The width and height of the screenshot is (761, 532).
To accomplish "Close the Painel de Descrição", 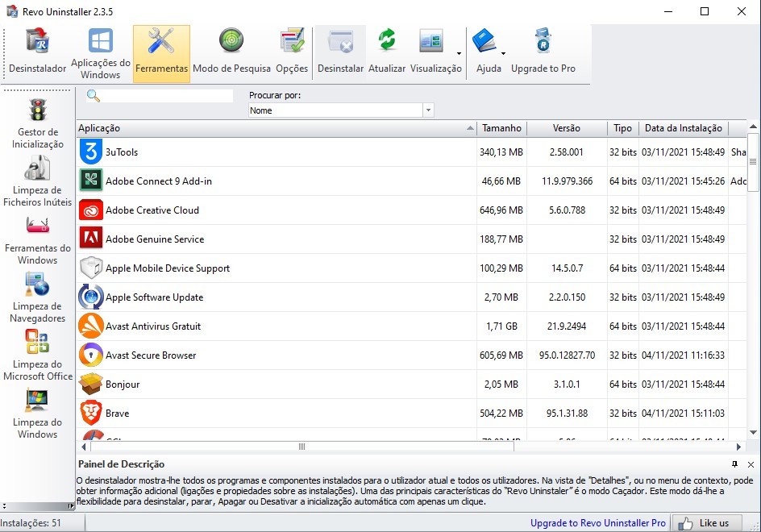I will (751, 464).
